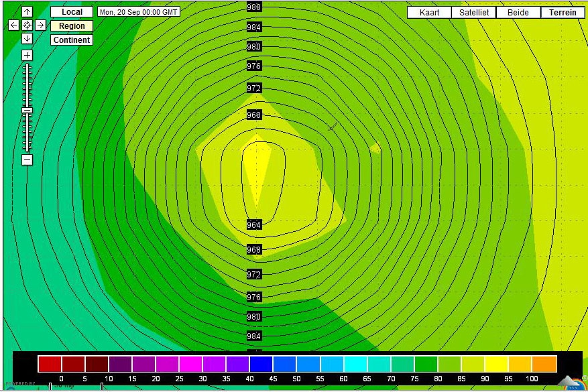Click the zoom slider handle

click(x=27, y=110)
